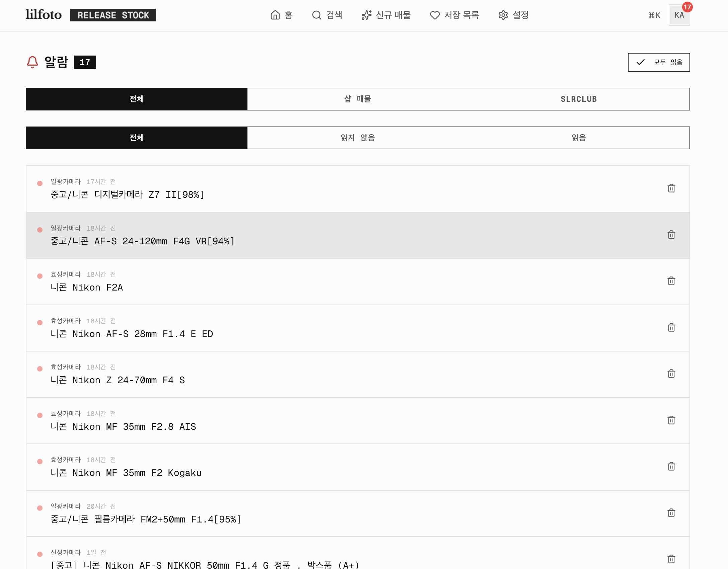Click the lilfoto logo

pyautogui.click(x=44, y=14)
